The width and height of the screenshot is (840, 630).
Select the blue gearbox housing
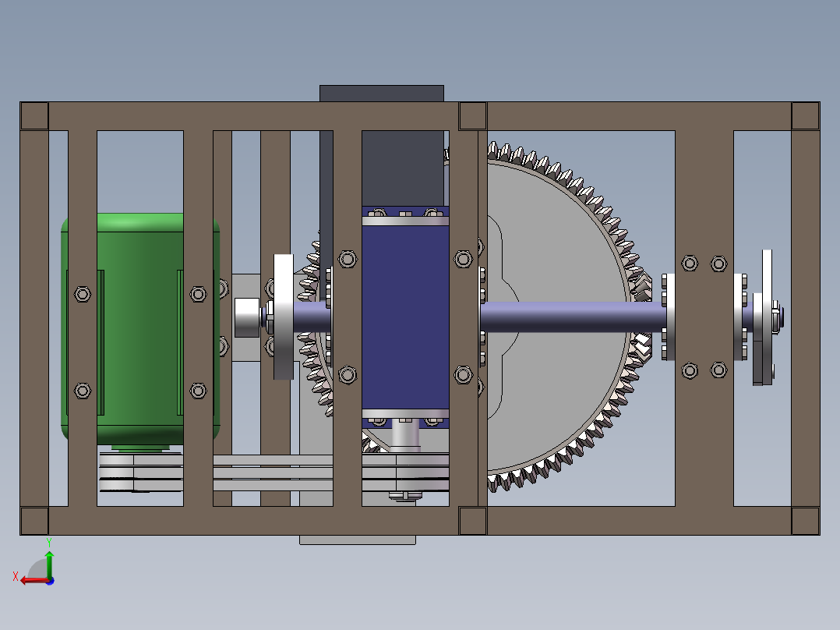[405, 317]
